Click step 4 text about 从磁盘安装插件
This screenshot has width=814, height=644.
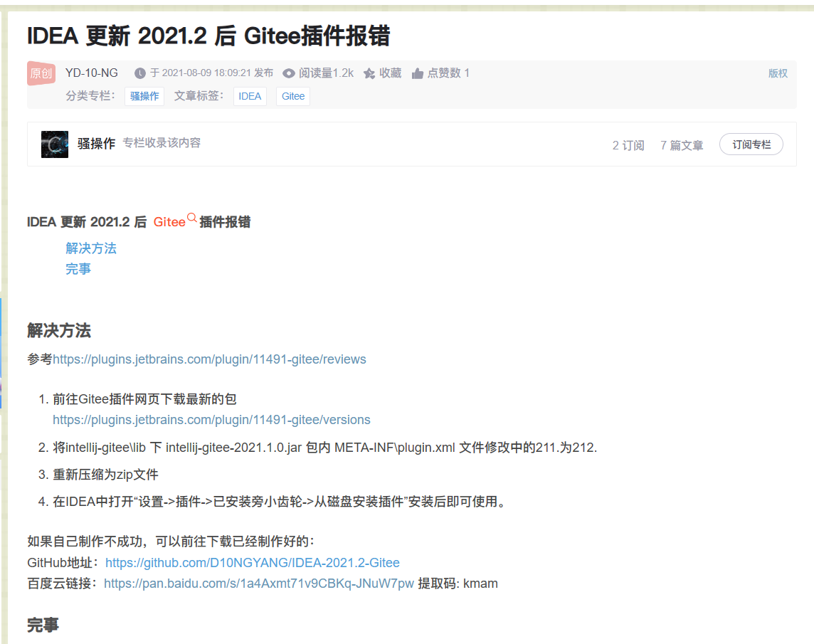(280, 502)
